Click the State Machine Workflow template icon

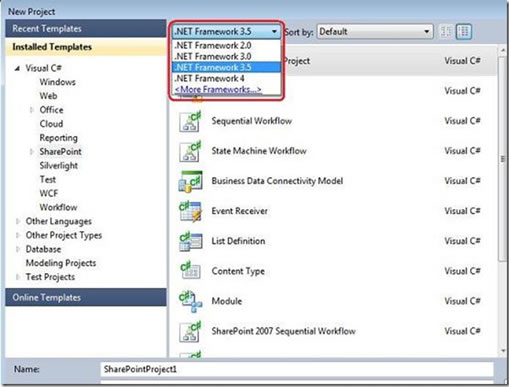point(190,152)
